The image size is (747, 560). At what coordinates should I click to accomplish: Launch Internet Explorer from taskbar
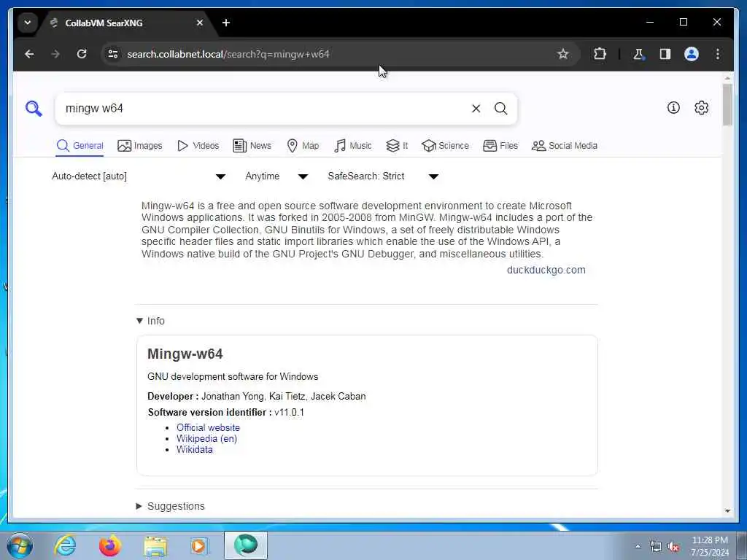(x=65, y=545)
